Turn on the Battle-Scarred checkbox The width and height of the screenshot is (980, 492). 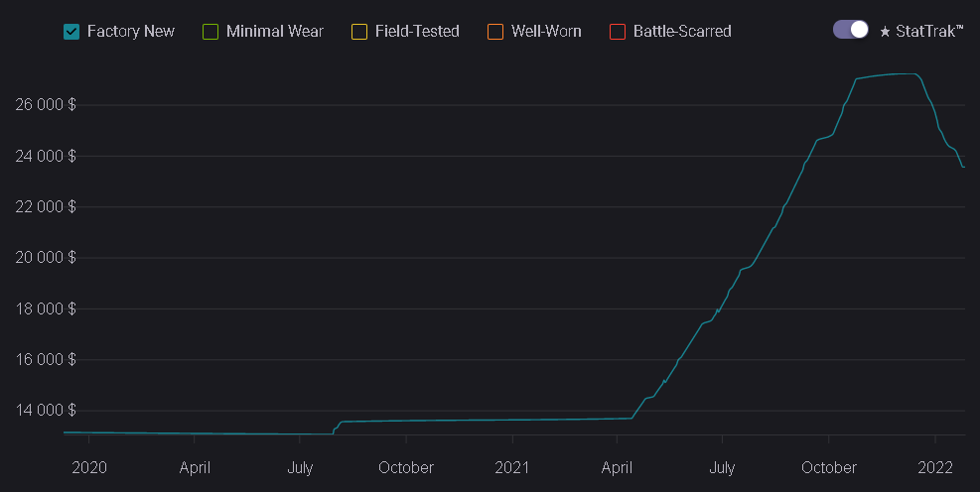pos(618,31)
